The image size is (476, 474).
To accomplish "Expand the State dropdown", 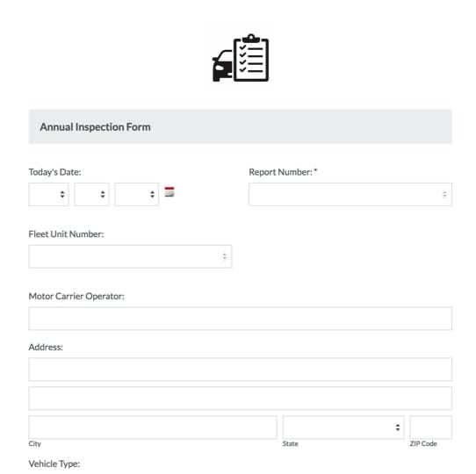I will 343,427.
